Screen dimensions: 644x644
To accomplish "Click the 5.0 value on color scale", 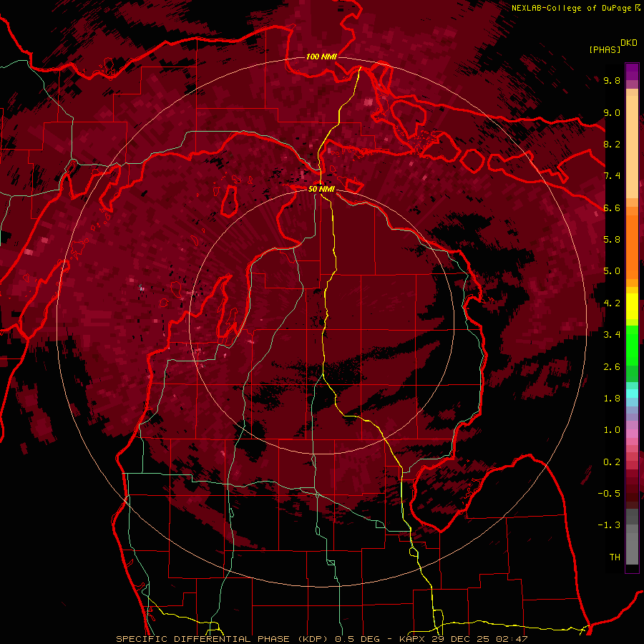I will pos(612,271).
